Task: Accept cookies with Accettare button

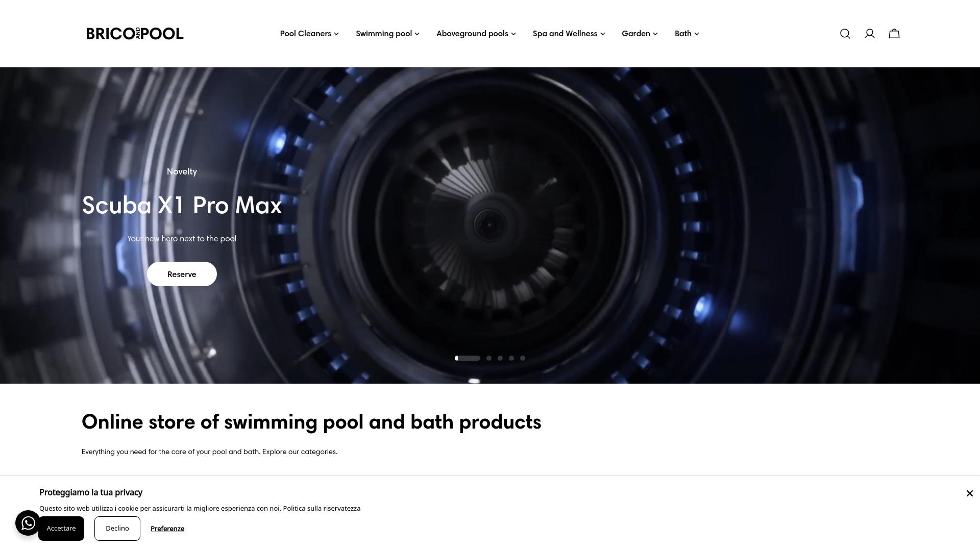Action: 61,529
